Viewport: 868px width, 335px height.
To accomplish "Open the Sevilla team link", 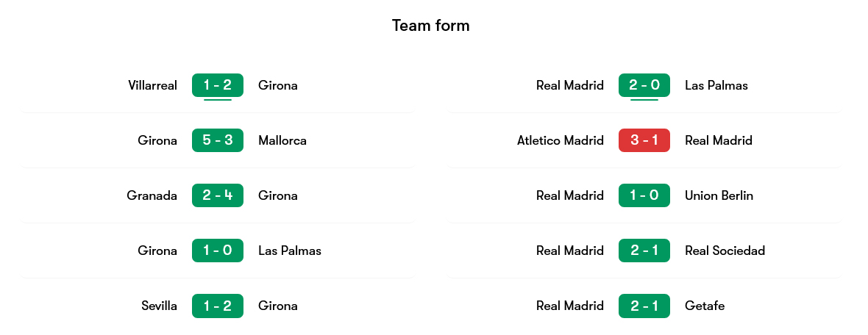I will pyautogui.click(x=159, y=306).
